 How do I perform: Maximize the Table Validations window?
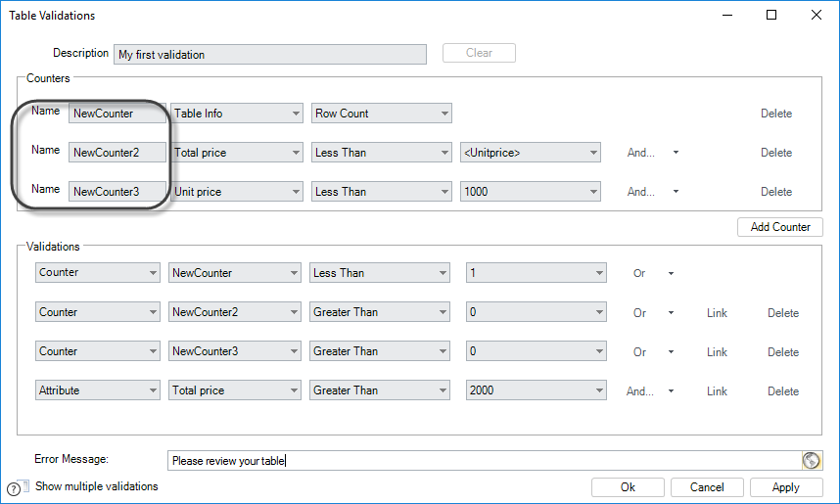pyautogui.click(x=771, y=15)
